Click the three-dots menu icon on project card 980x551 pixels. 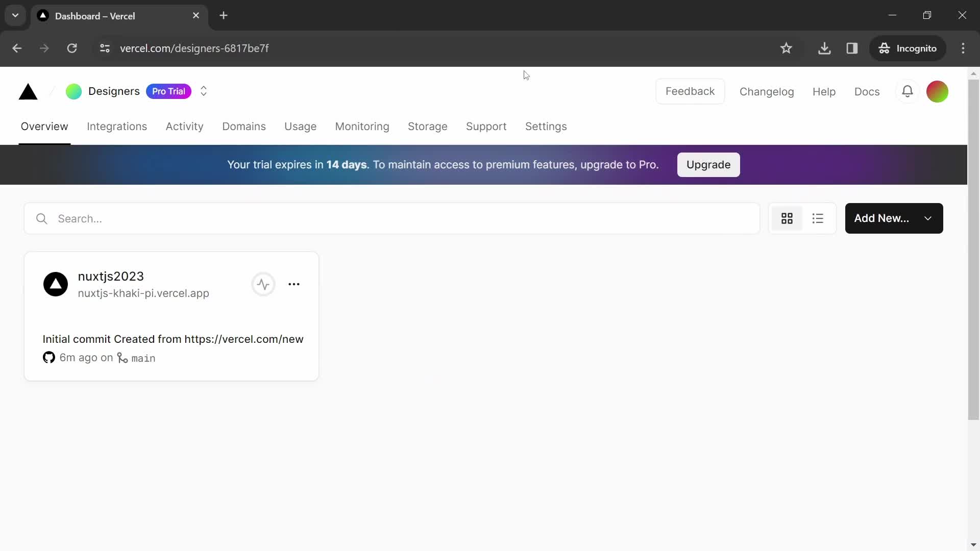pos(294,284)
